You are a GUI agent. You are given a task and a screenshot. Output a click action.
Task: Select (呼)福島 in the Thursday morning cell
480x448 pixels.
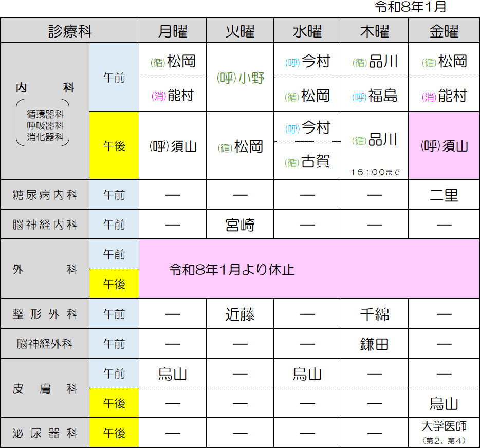coord(375,96)
